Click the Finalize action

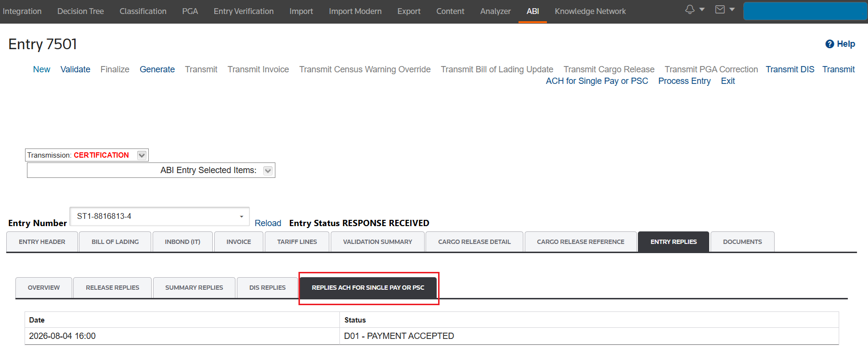tap(115, 69)
